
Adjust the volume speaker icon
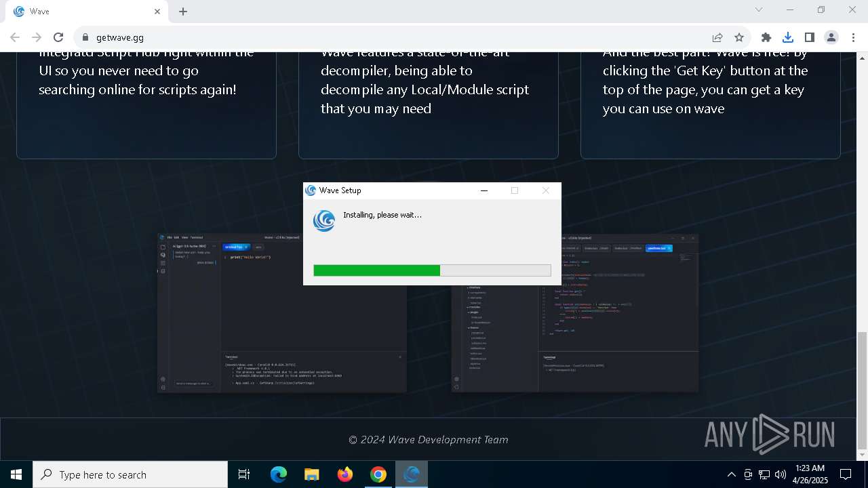tap(781, 474)
